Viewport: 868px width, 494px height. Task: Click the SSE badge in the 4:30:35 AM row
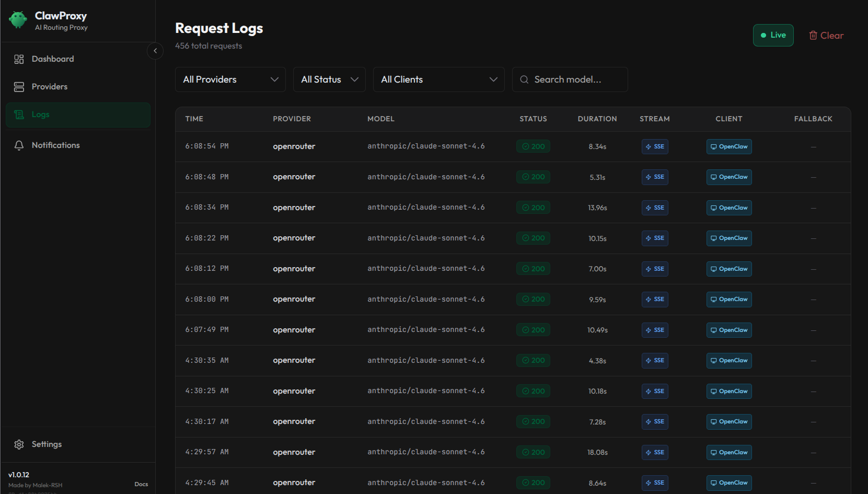pyautogui.click(x=655, y=360)
